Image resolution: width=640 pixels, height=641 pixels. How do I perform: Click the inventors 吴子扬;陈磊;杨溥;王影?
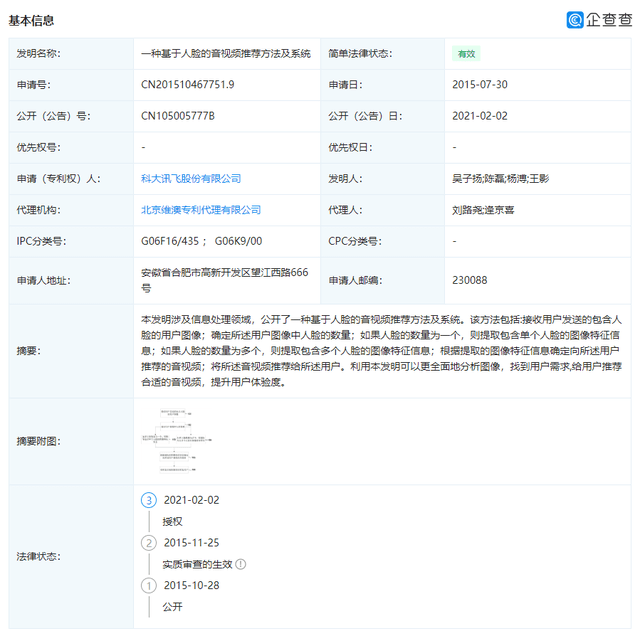tap(500, 179)
